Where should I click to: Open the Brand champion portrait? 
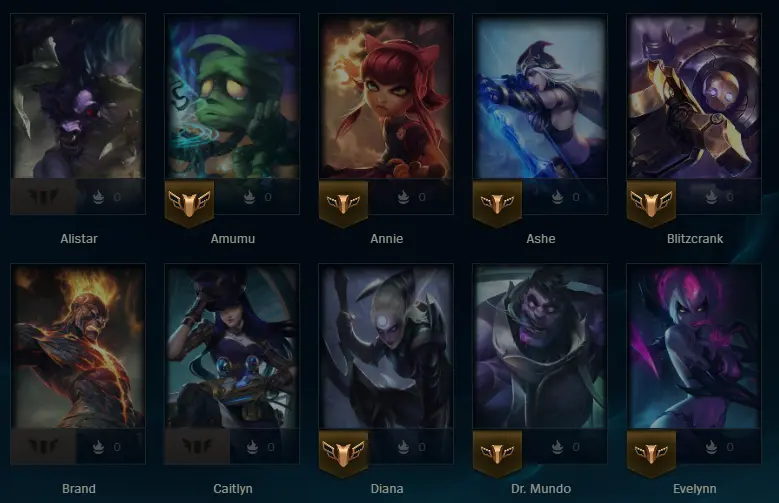tap(78, 346)
